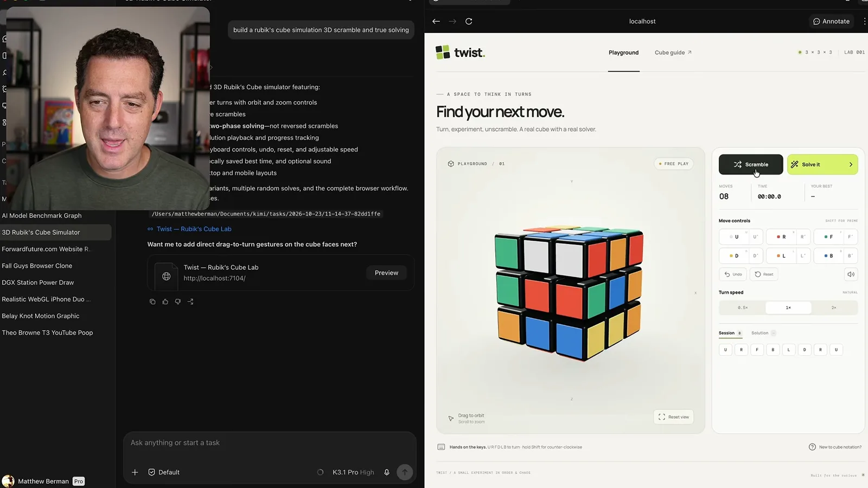Turn the D face clockwise
Image resolution: width=868 pixels, height=488 pixels.
734,256
